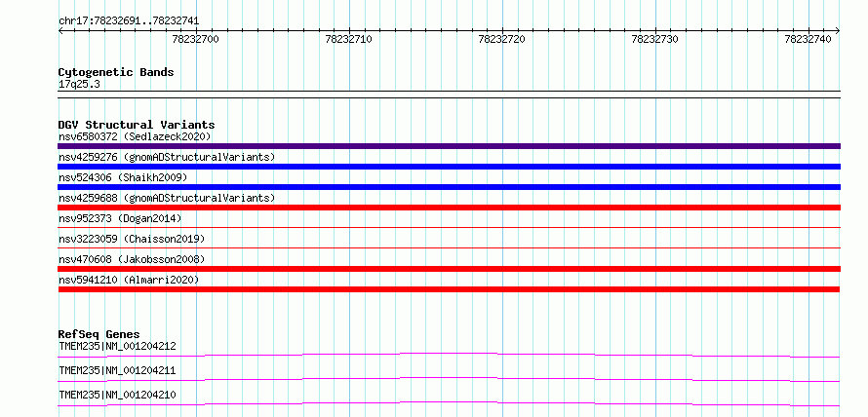Click the thin red nsv3223059 variant line

click(449, 247)
